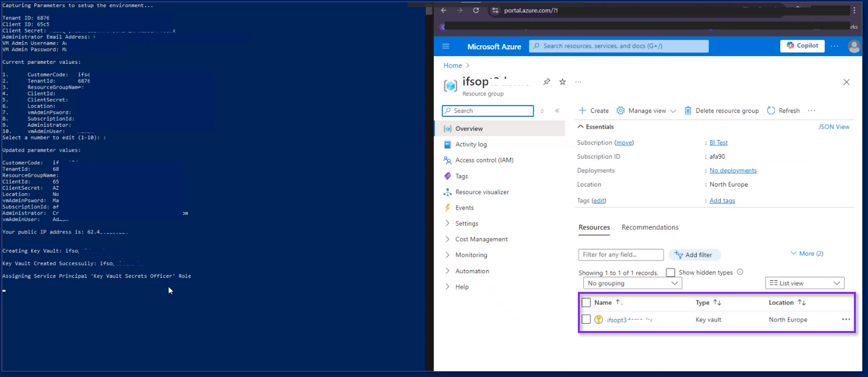Click the Microsoft Azure logo text
Screen dimensions: 868x377
(x=494, y=47)
